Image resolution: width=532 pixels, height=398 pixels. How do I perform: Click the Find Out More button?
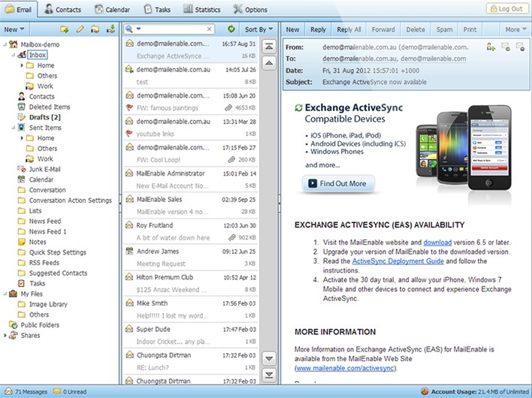338,183
